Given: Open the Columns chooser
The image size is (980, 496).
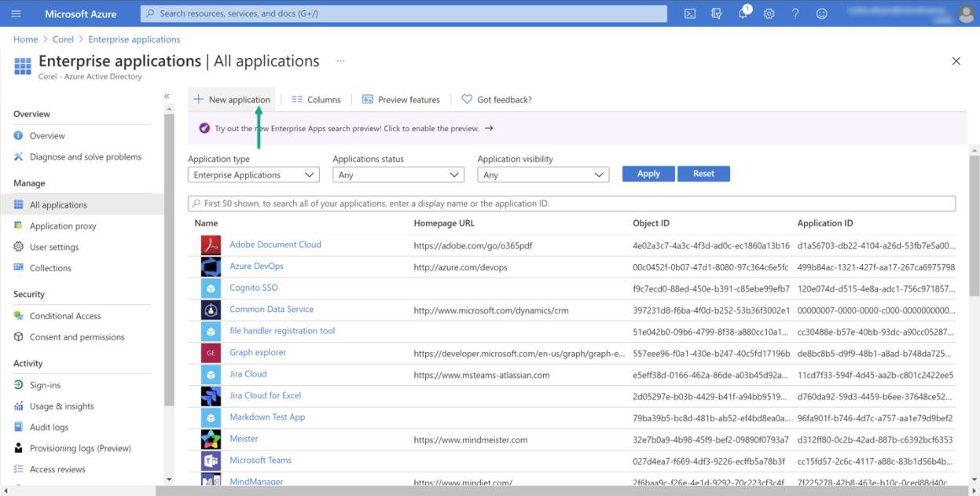Looking at the screenshot, I should [316, 100].
